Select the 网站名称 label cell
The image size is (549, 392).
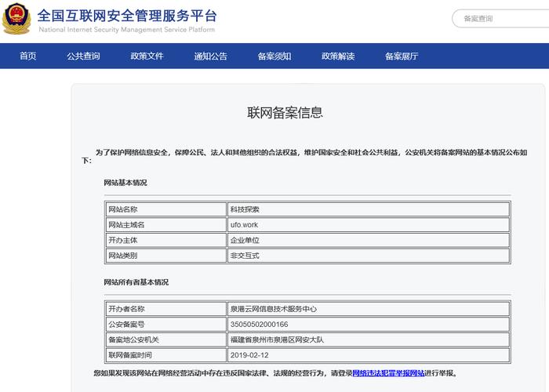[166, 209]
